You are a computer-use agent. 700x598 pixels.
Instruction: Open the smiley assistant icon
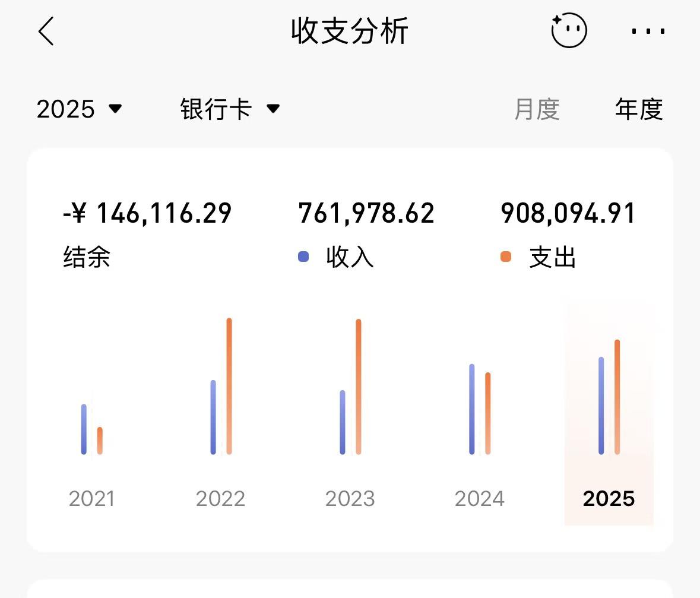[x=569, y=31]
